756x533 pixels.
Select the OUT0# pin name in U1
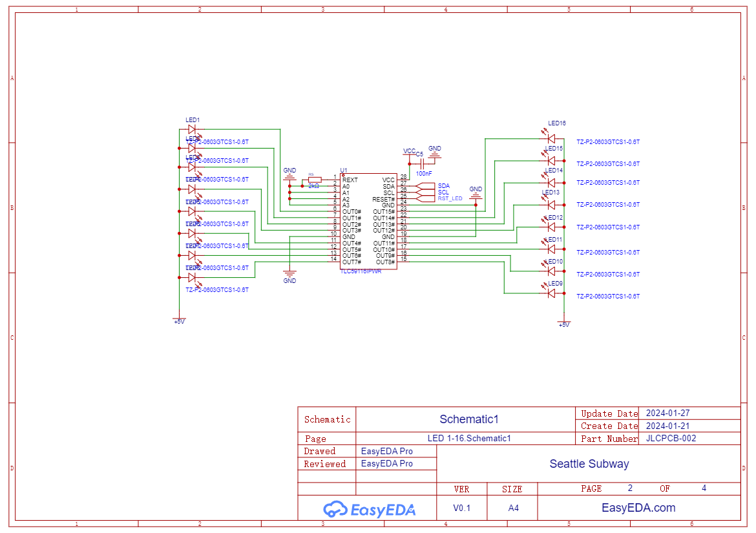(352, 211)
